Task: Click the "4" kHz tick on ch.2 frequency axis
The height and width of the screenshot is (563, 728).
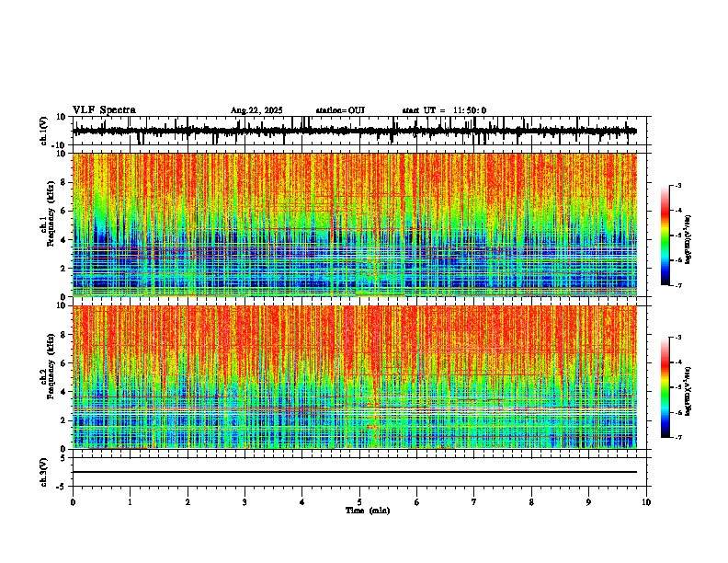Action: pyautogui.click(x=64, y=392)
